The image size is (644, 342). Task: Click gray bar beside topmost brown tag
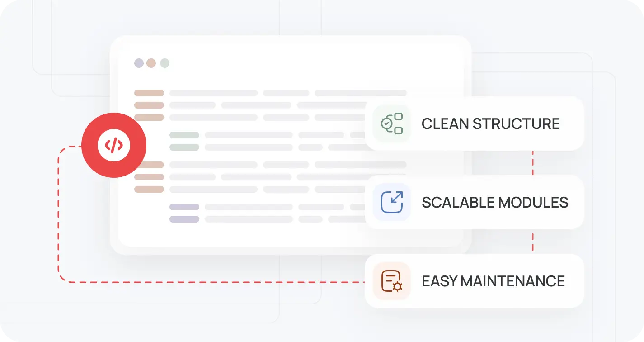pyautogui.click(x=213, y=93)
